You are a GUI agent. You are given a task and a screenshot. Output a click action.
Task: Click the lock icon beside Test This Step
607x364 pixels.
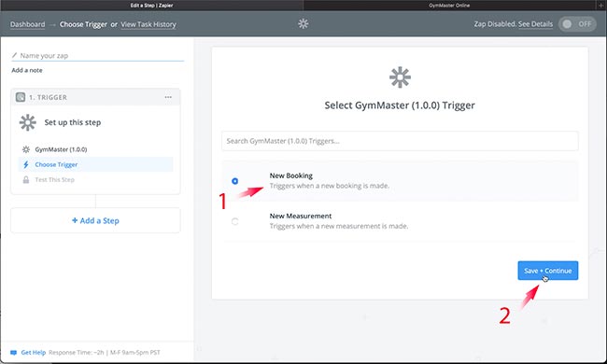[26, 179]
